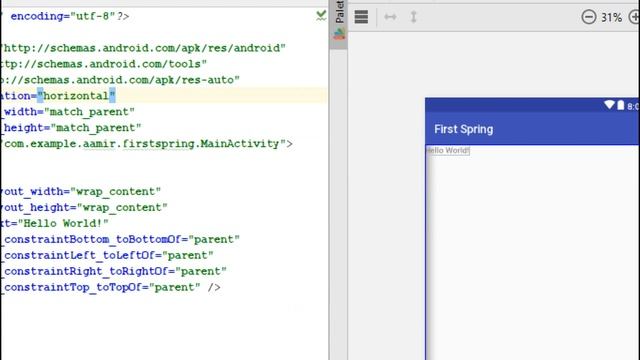This screenshot has height=360, width=640.
Task: Click the constraintLeft_toLeftOf line
Action: coord(107,255)
